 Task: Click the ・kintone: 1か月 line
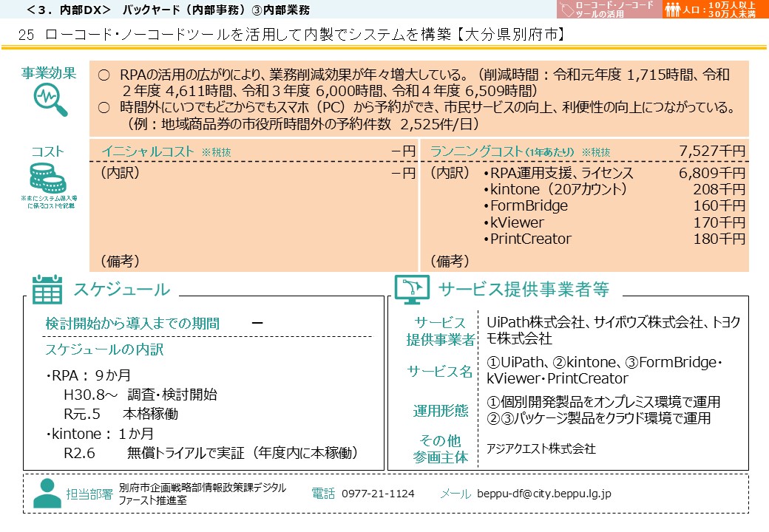(100, 434)
